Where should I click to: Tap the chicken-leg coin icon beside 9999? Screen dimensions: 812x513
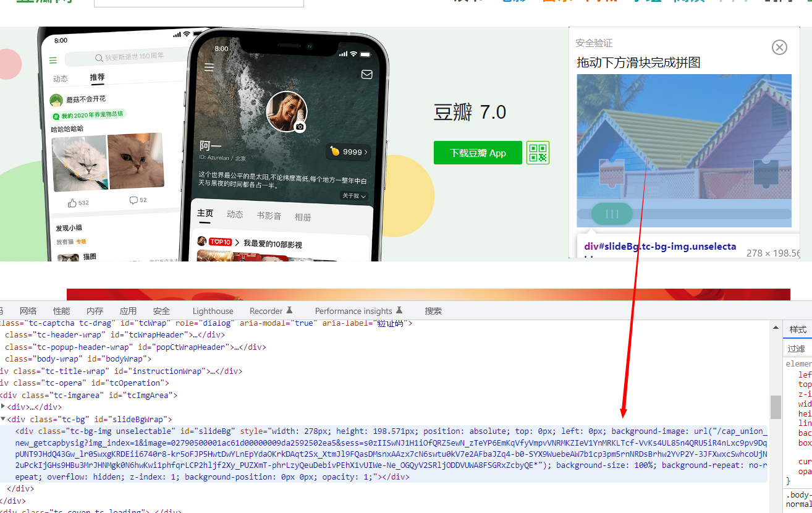tap(335, 151)
